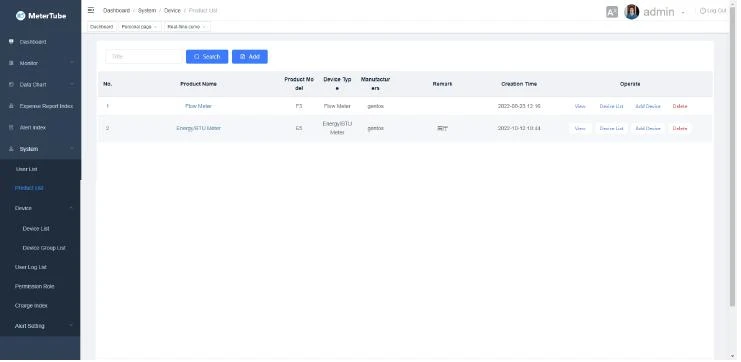This screenshot has height=362, width=741.
Task: Expand the Data Chart sidebar menu
Action: pos(72,84)
